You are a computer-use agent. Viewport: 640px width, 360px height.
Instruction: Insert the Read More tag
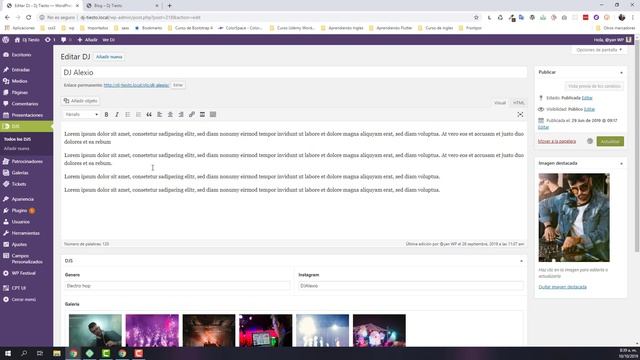[202, 115]
